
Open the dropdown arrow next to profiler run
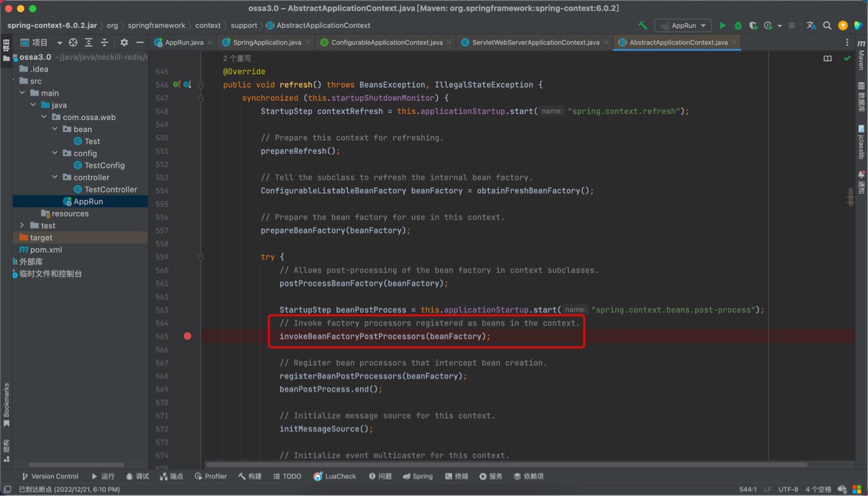coord(780,26)
